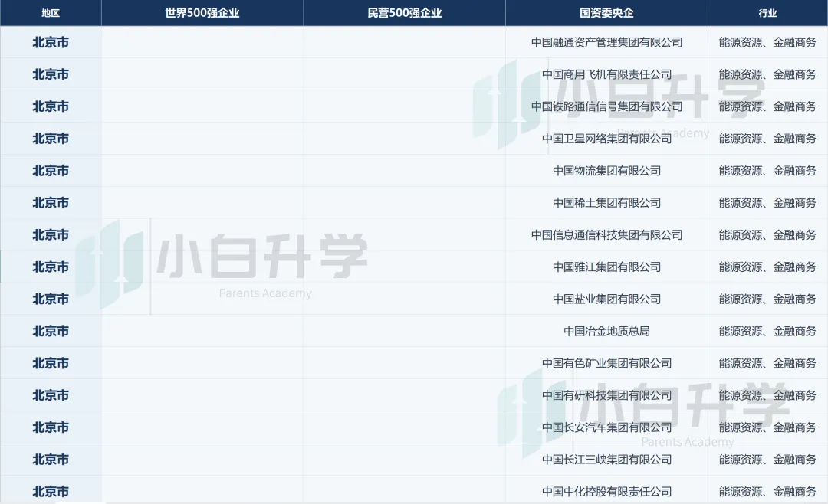828x504 pixels.
Task: Click 能源资源、金融商务 in the 中国盐业集团 row
Action: coord(767,299)
